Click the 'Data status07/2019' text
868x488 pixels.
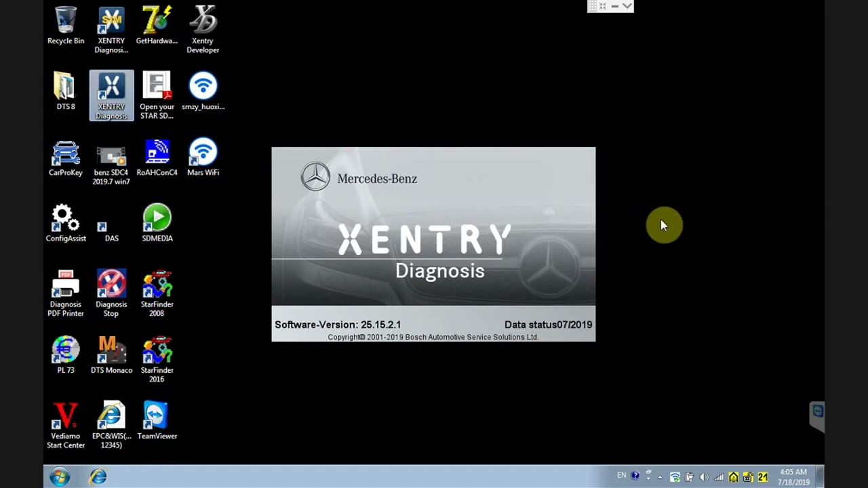(548, 325)
